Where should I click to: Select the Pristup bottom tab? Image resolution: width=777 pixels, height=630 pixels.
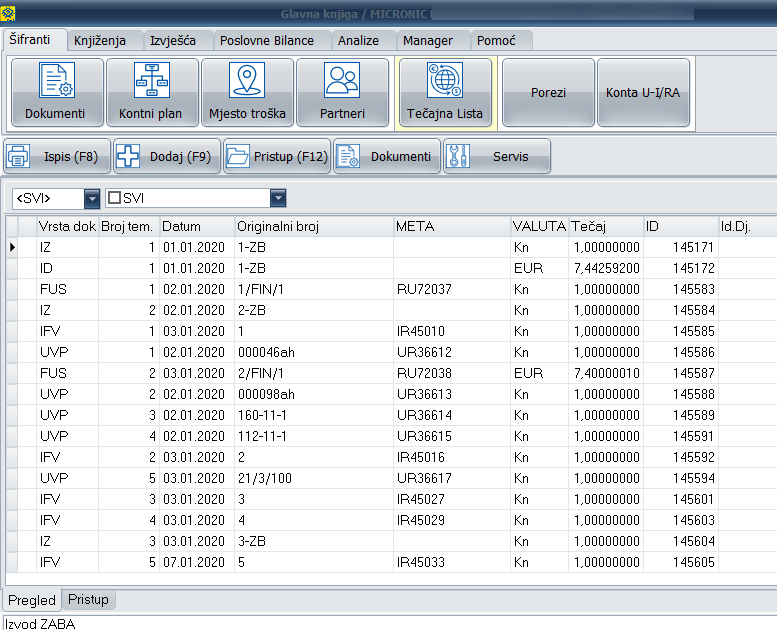[88, 599]
